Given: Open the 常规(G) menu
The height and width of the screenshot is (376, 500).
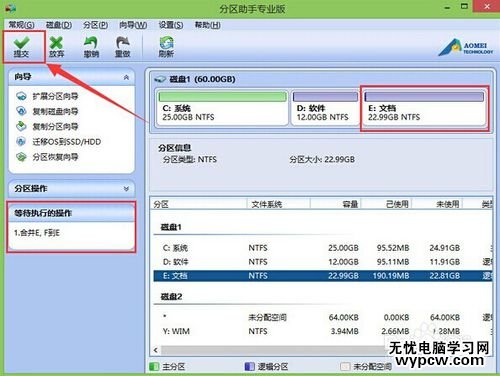Looking at the screenshot, I should 21,25.
